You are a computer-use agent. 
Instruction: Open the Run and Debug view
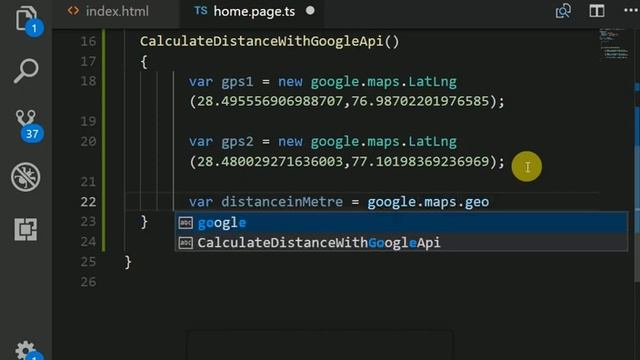click(x=26, y=177)
